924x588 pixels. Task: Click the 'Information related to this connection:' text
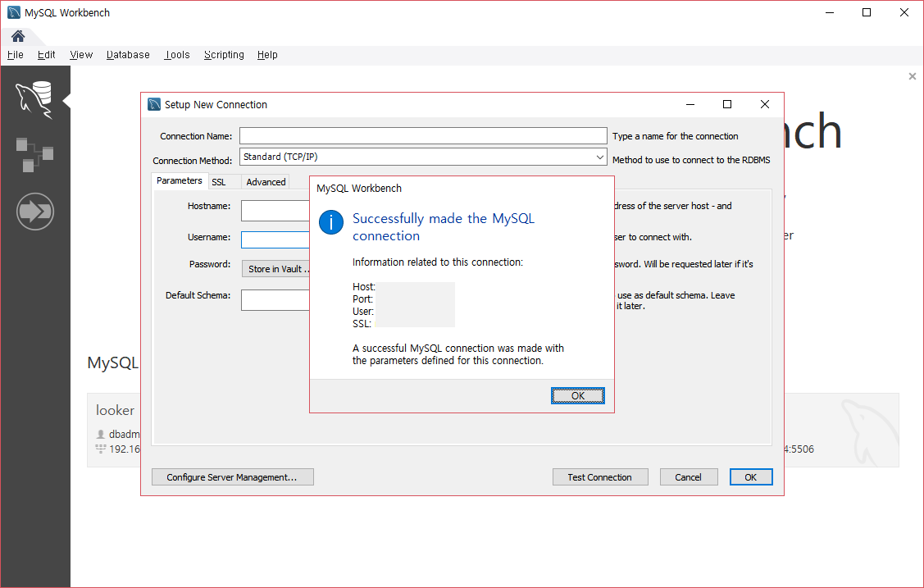(437, 262)
